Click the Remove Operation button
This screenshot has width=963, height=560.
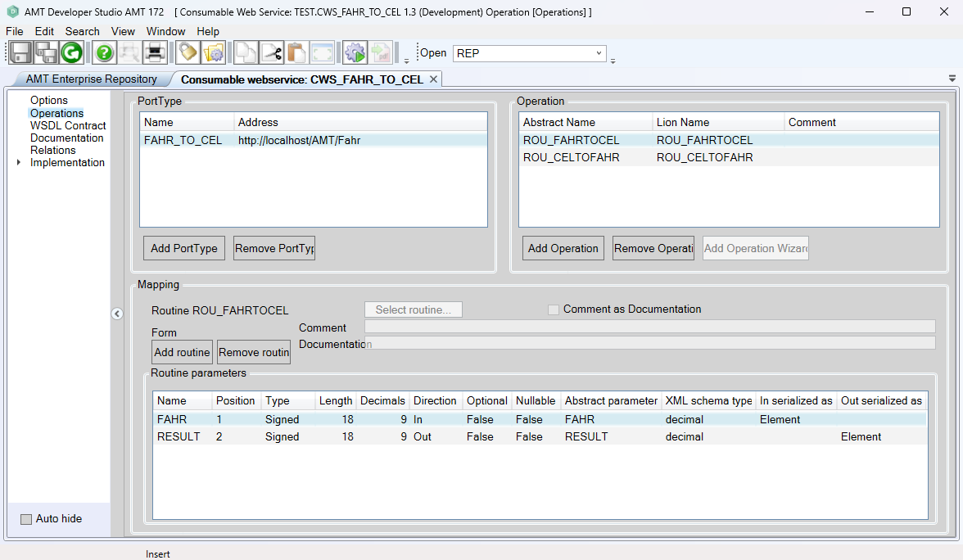(653, 248)
